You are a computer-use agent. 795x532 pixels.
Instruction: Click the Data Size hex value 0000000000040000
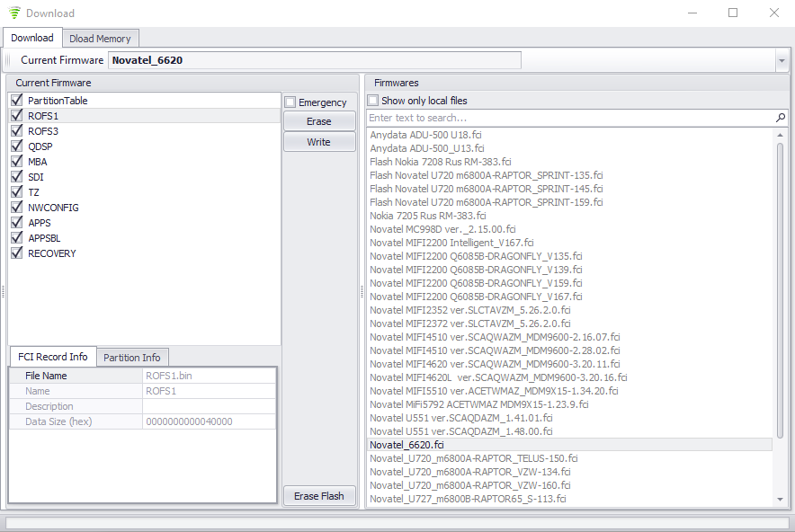(x=210, y=421)
